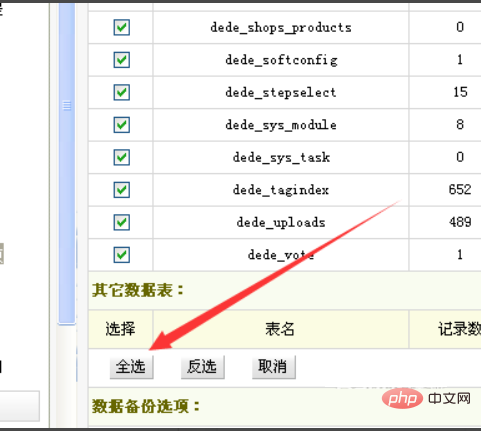Uncheck the dede_sys_task checkbox

click(121, 157)
